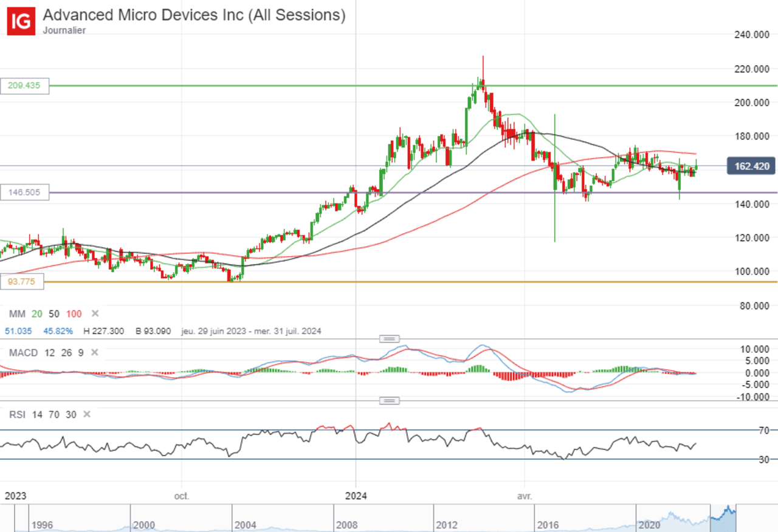Remove the MM moving averages indicator
Viewport: 778px width, 532px height.
tap(95, 313)
